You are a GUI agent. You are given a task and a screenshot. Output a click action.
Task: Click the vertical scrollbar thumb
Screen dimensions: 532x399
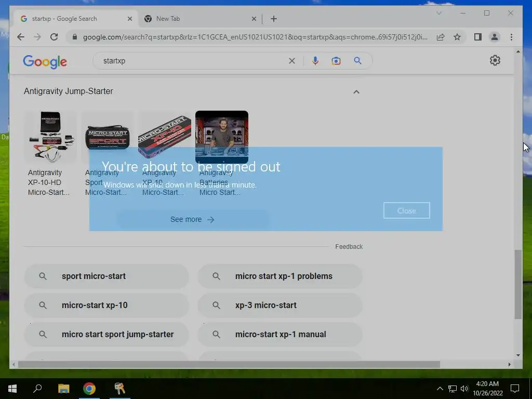tap(518, 284)
